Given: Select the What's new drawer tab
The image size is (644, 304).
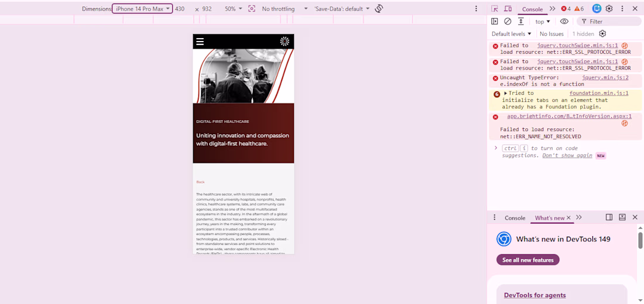Looking at the screenshot, I should point(550,218).
